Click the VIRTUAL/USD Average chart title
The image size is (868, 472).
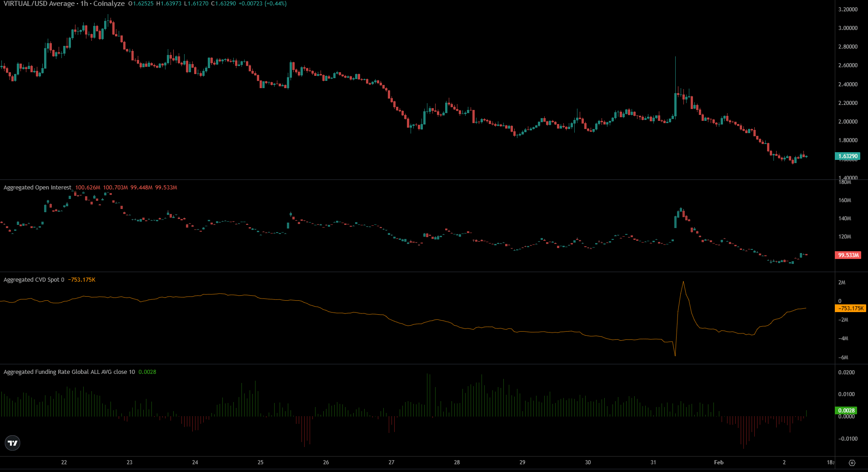64,4
